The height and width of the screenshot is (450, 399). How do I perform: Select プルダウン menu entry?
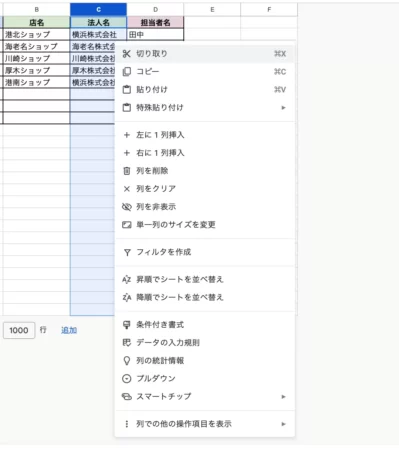click(x=205, y=379)
